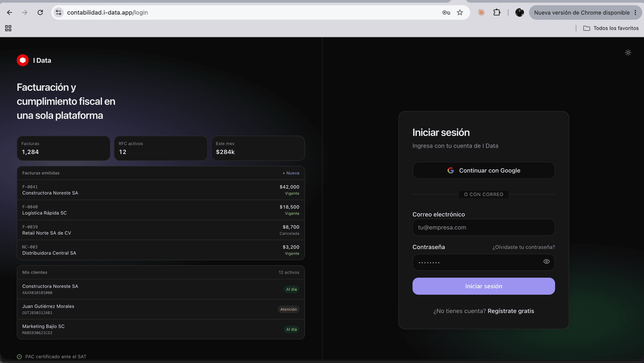Image resolution: width=644 pixels, height=363 pixels.
Task: Click the 12 activos label in Mis clientes
Action: point(289,273)
